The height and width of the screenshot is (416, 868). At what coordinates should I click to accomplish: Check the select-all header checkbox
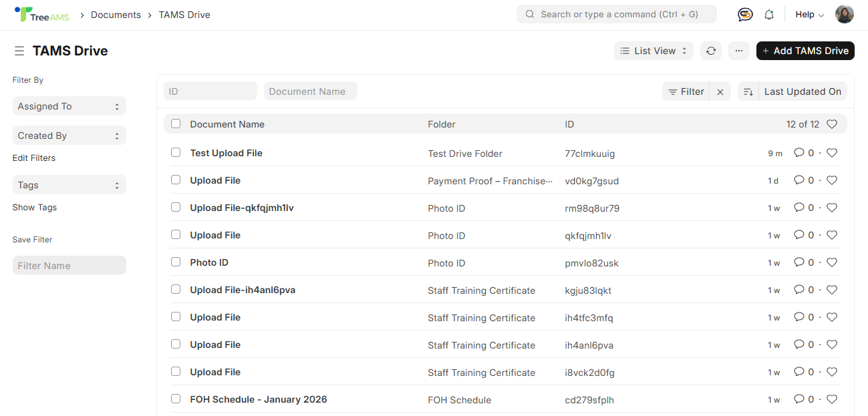(176, 124)
